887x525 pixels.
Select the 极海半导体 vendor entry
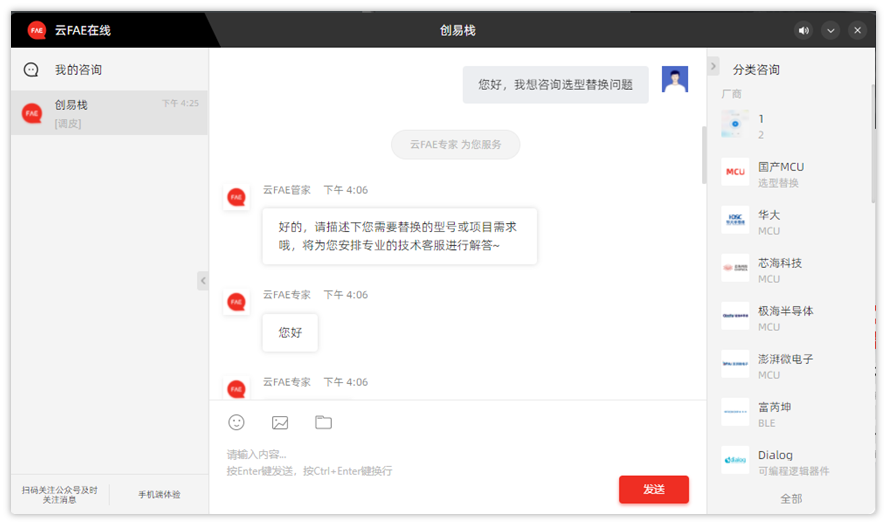pyautogui.click(x=785, y=318)
